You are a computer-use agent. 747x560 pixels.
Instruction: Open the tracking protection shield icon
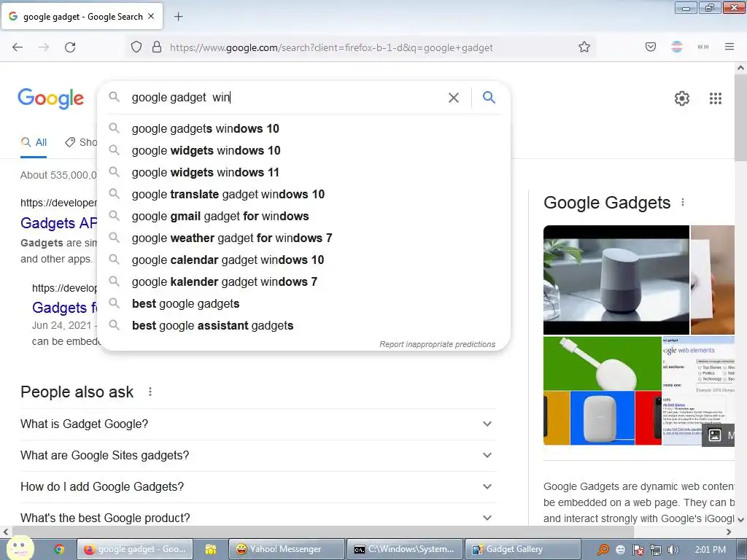click(136, 47)
